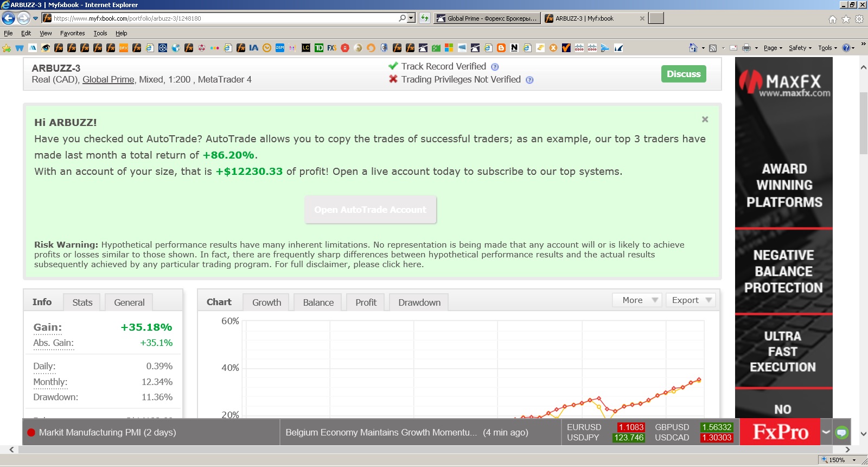Image resolution: width=868 pixels, height=467 pixels.
Task: Open the Notion N bookmark icon
Action: (x=514, y=48)
